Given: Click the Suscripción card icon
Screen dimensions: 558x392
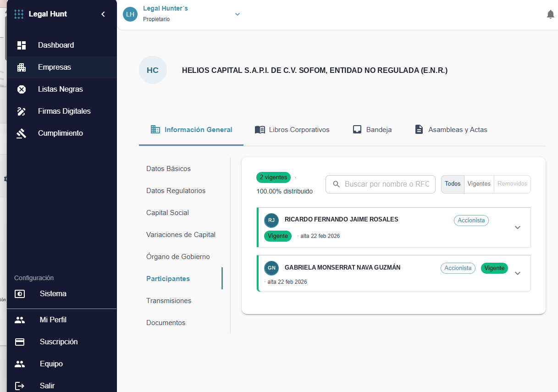Looking at the screenshot, I should click(20, 342).
